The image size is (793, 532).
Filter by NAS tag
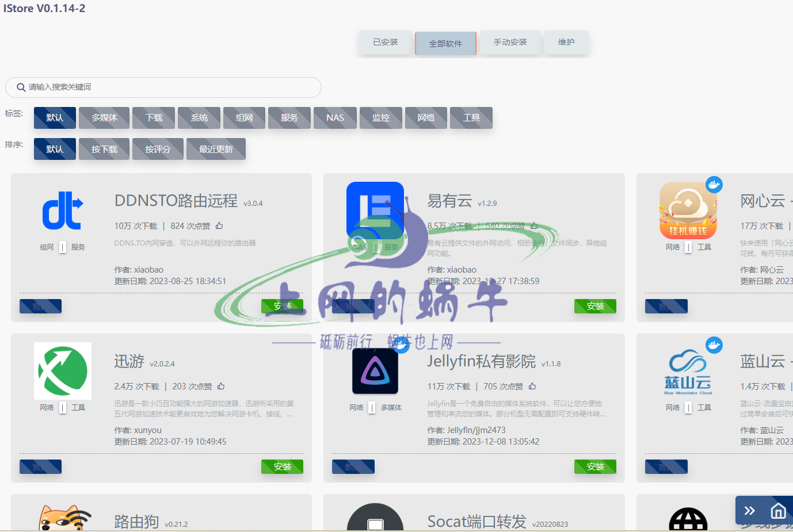(x=335, y=117)
